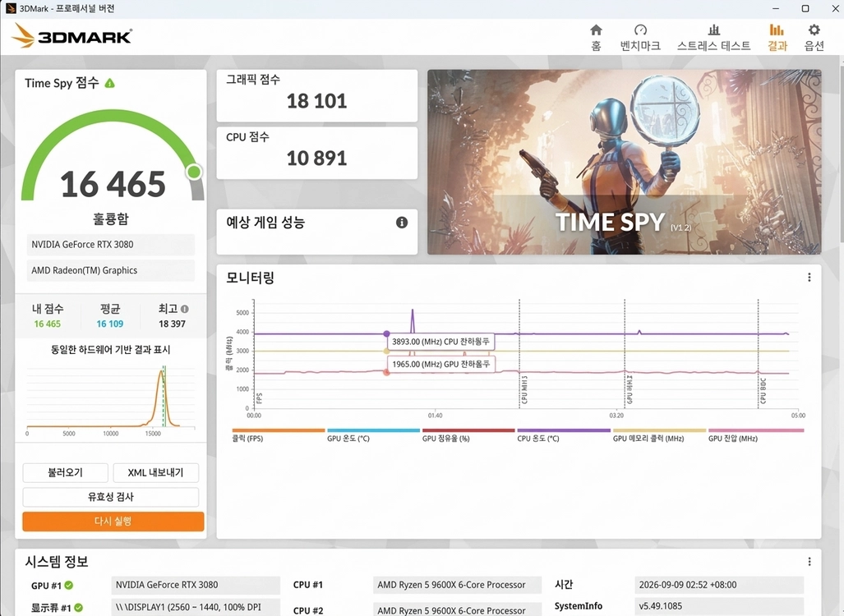Image resolution: width=844 pixels, height=616 pixels.
Task: Click the timestamp 2026-09-09 02:52 field
Action: point(719,585)
